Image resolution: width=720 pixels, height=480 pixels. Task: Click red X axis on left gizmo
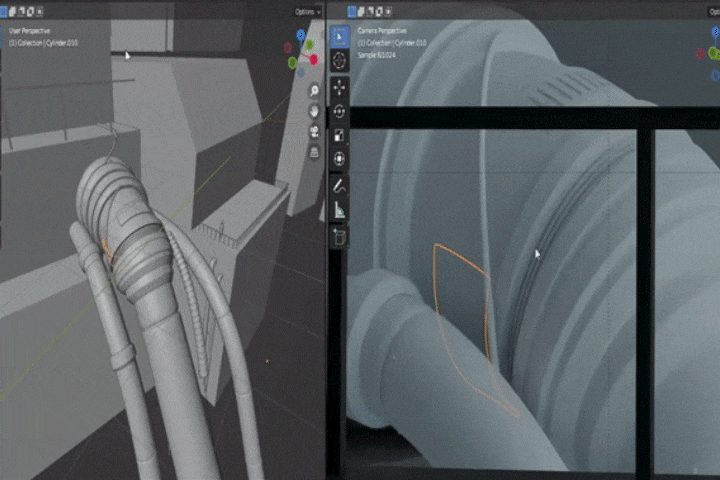tap(313, 60)
